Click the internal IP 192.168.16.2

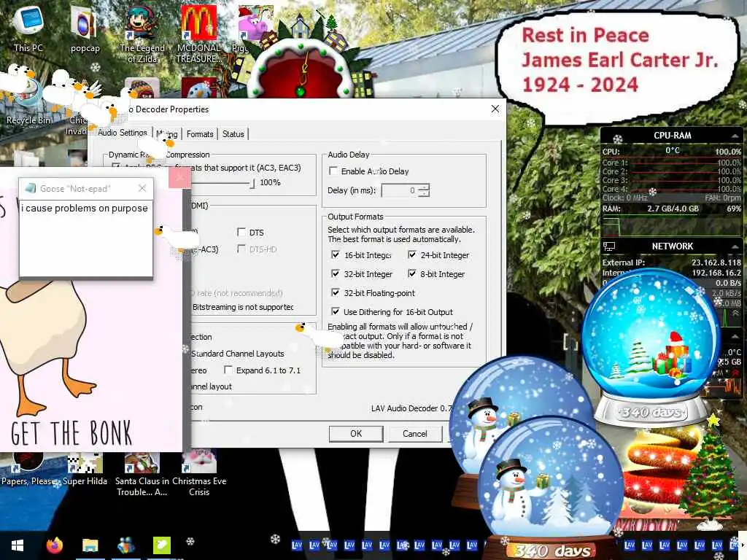point(716,273)
